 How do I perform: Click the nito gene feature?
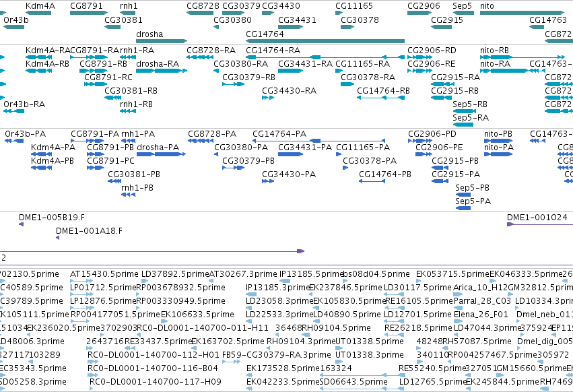click(523, 13)
